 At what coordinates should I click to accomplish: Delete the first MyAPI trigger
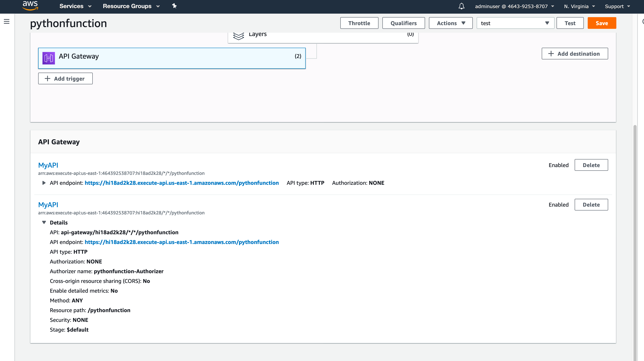(591, 165)
